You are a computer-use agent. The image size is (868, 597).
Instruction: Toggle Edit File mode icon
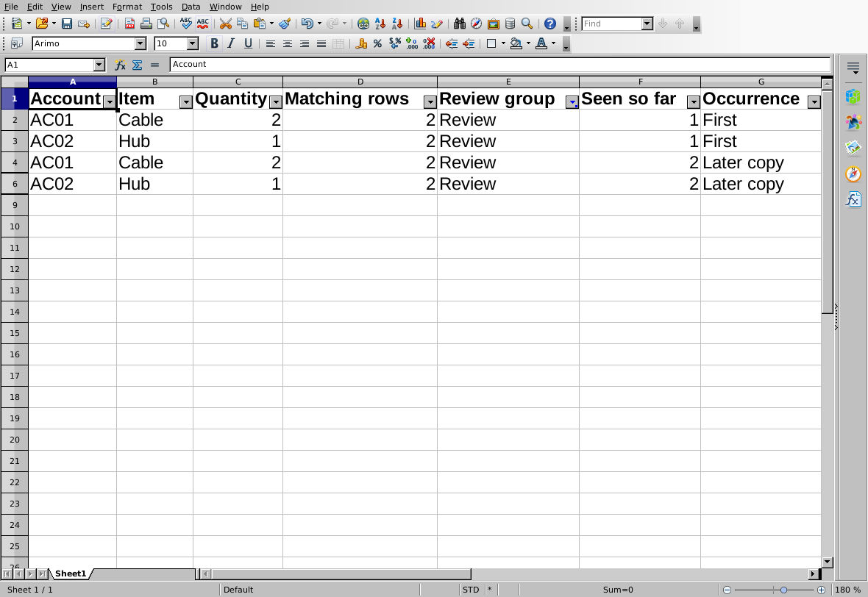tap(107, 24)
